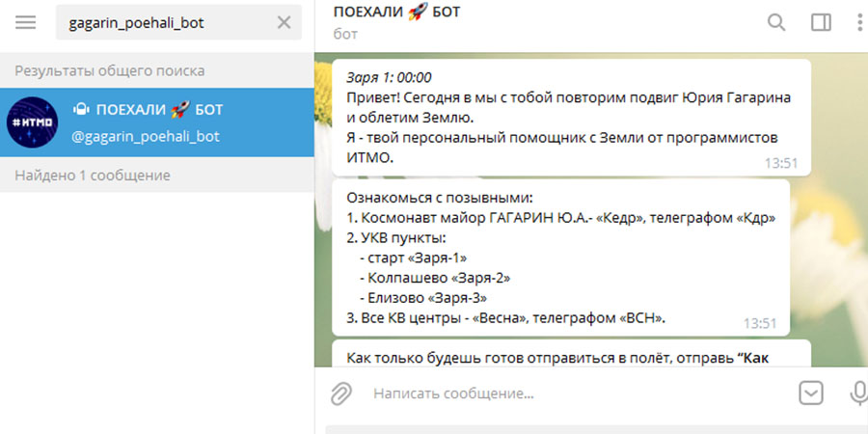Toggle the right side panel

click(x=821, y=22)
